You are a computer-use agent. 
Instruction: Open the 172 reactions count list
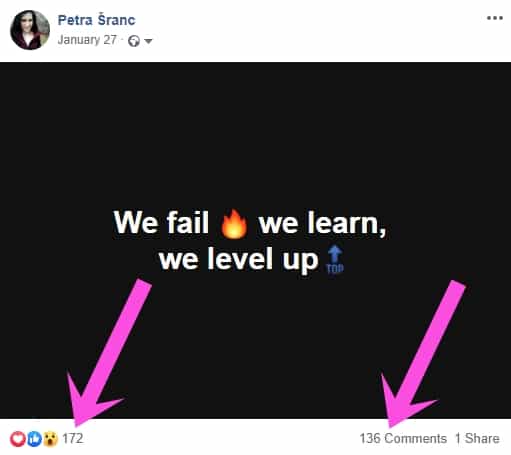[73, 438]
